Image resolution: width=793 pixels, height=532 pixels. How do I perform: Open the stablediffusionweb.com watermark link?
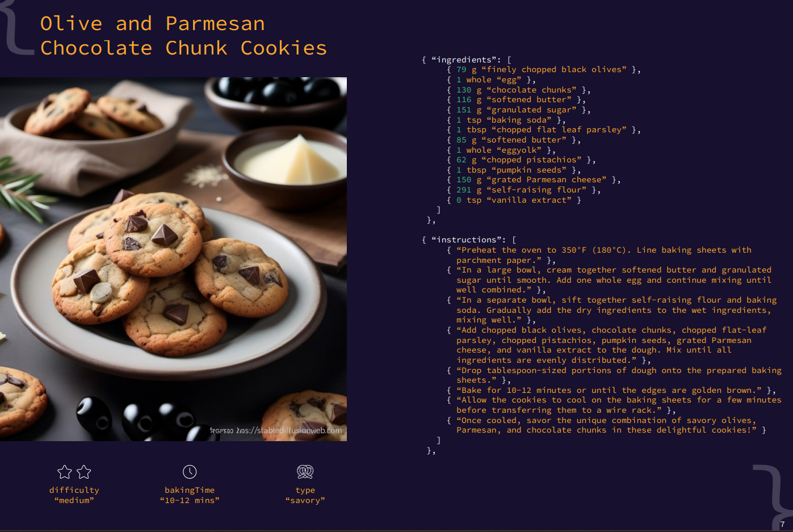click(276, 430)
